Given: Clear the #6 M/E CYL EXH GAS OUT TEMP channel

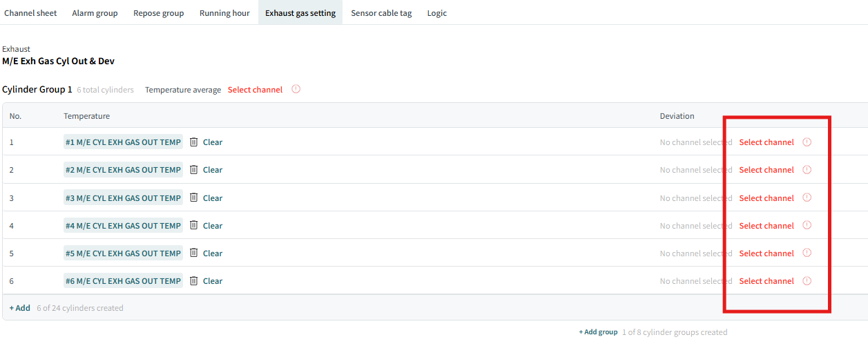Looking at the screenshot, I should (x=213, y=281).
